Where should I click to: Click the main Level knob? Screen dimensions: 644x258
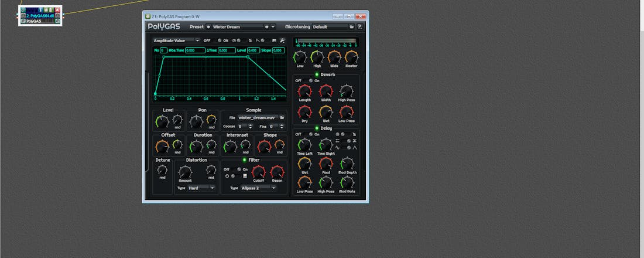[162, 121]
